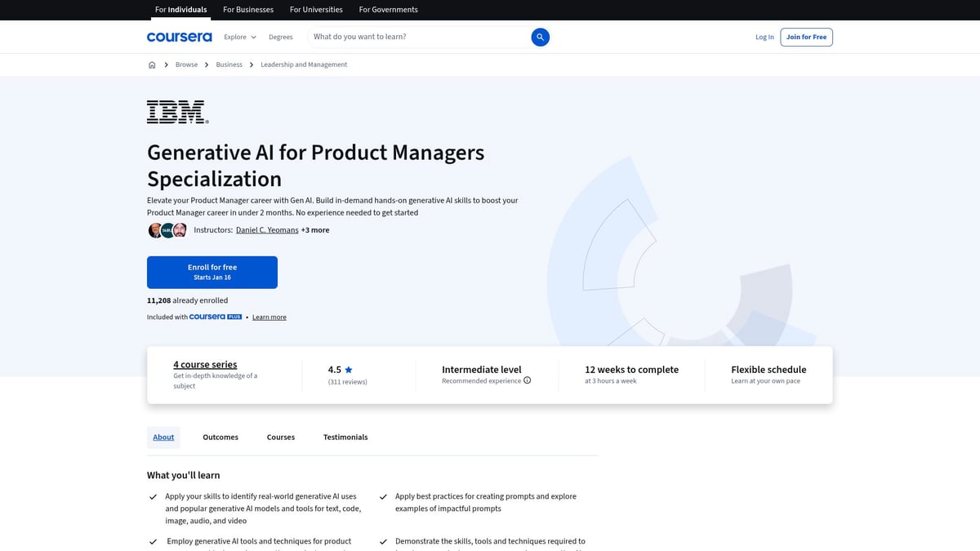Click checkmark beside 'Apply best practices' item

coord(383,496)
